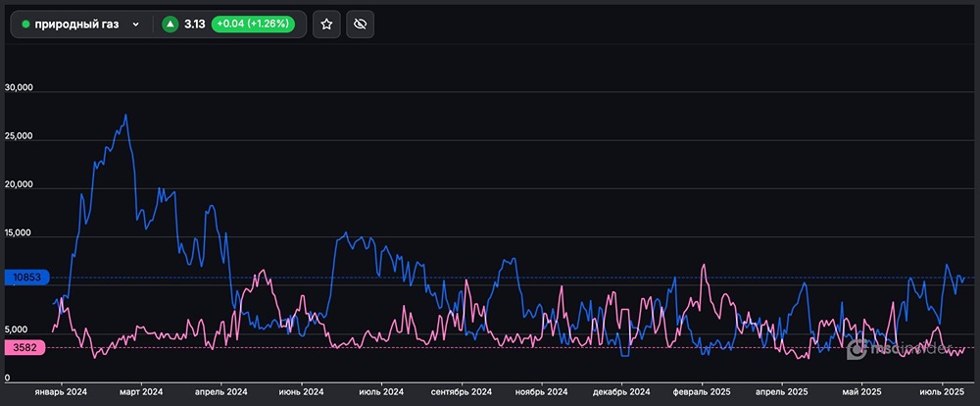The image size is (980, 406).
Task: Click the январь 2024 axis label
Action: [60, 392]
